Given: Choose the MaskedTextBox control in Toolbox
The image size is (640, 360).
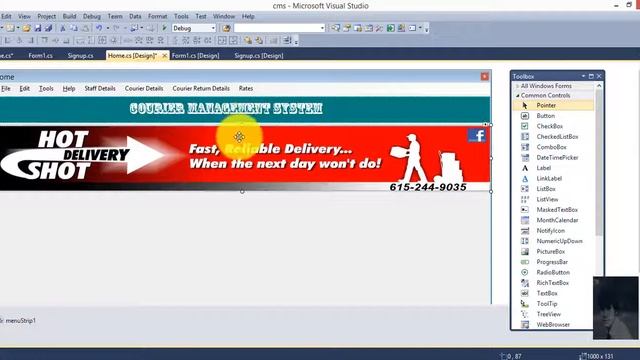Looking at the screenshot, I should 553,210.
